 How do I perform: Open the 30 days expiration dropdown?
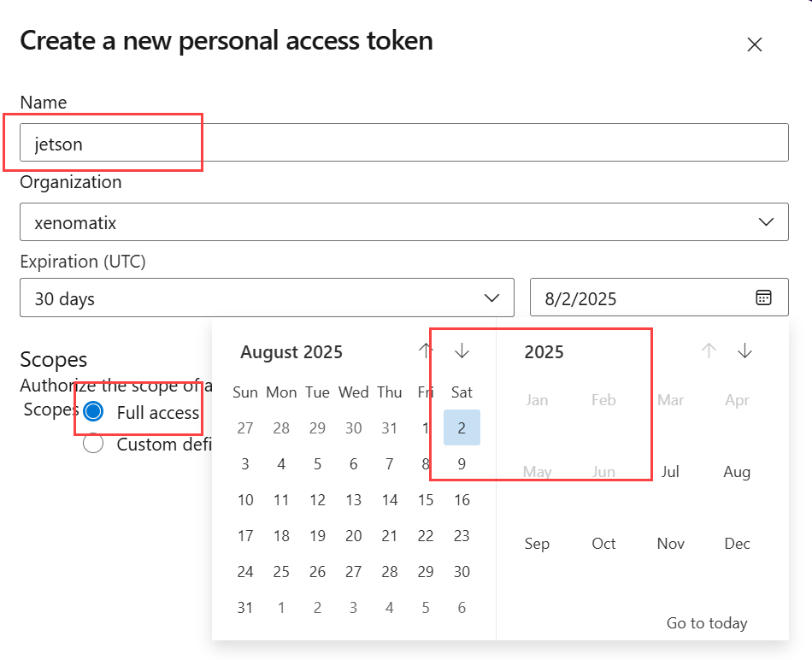pos(267,298)
